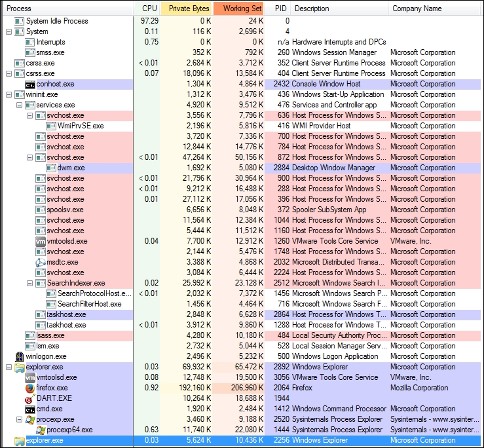
Task: Click the explorer.exe folder icon, PID 2256
Action: 20,441
